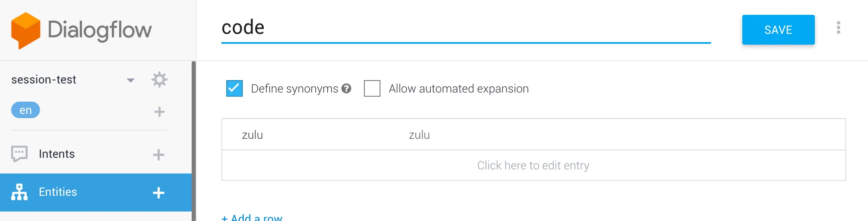Expand the session-test agent dropdown
This screenshot has width=868, height=221.
(131, 80)
